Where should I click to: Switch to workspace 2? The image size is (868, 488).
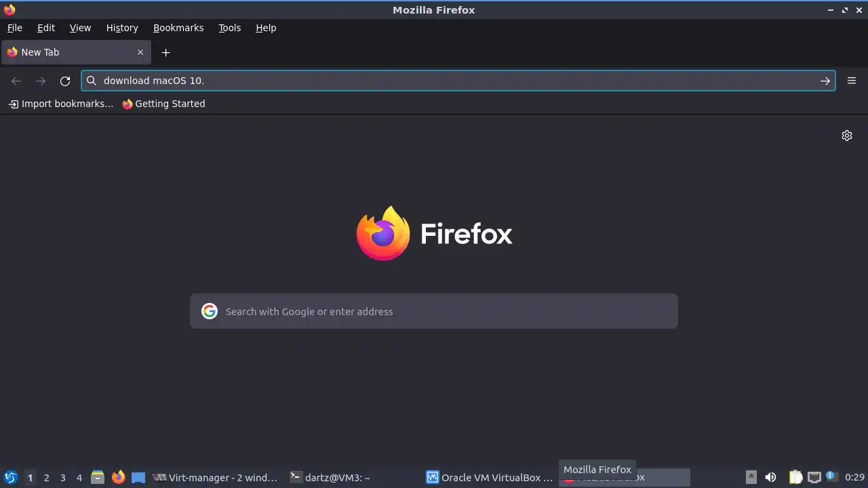(x=46, y=477)
